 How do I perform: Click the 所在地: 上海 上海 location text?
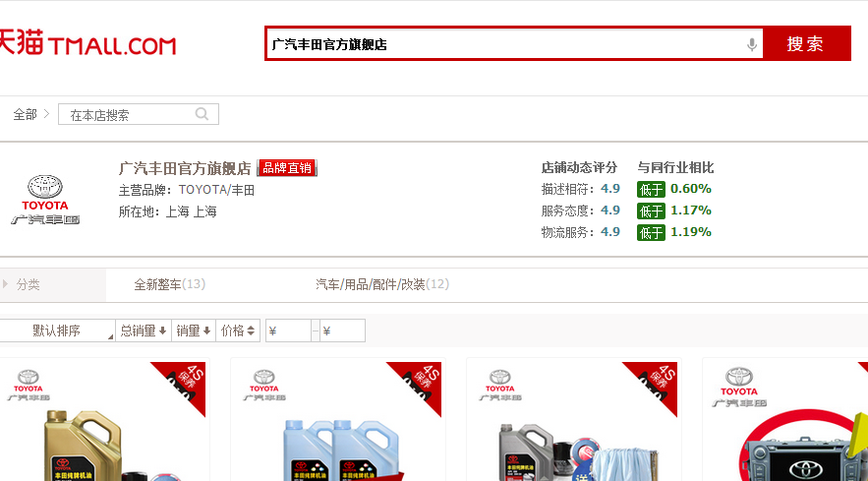[x=167, y=211]
